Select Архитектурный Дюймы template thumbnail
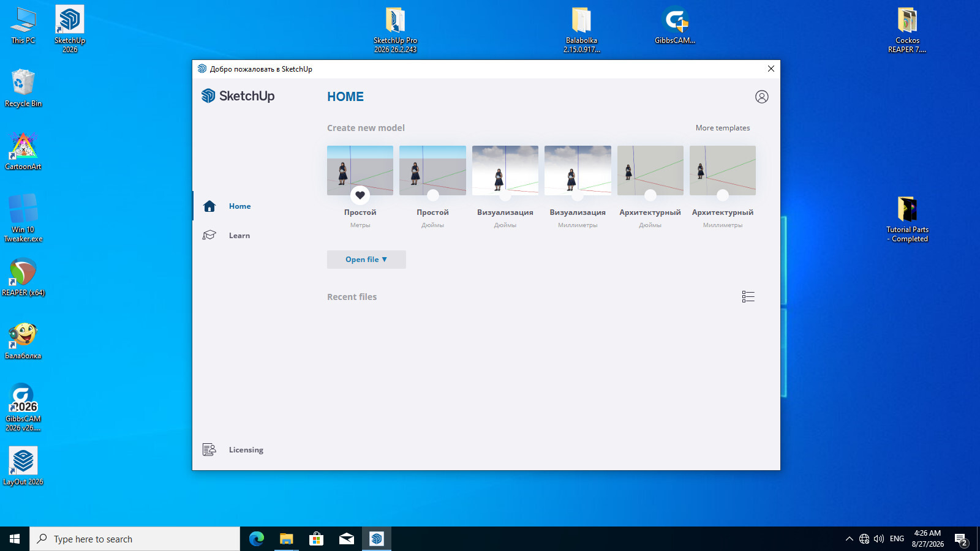Image resolution: width=980 pixels, height=551 pixels. pyautogui.click(x=650, y=170)
